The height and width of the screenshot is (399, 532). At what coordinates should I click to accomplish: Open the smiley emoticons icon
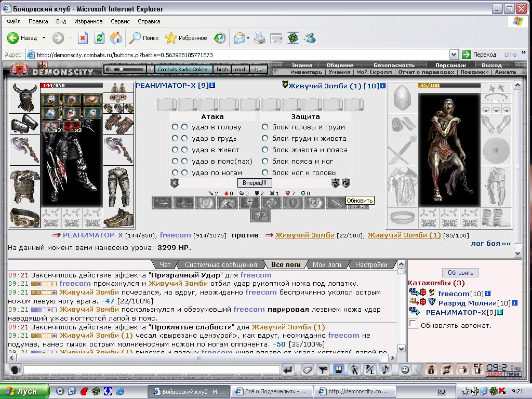point(404,369)
